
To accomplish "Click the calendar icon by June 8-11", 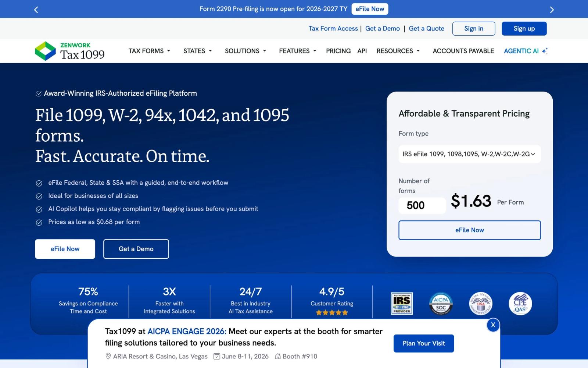I will point(217,356).
